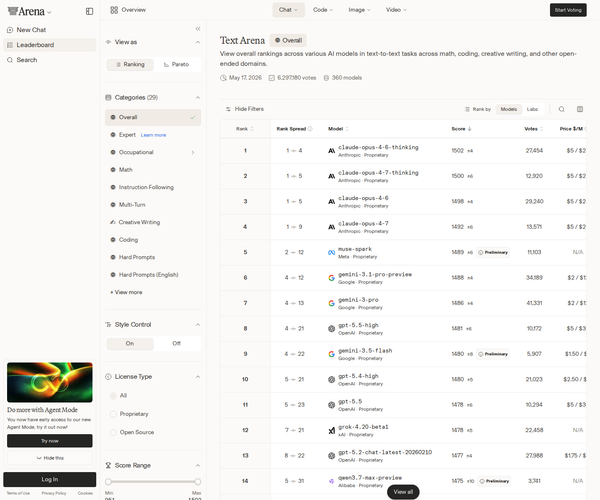The height and width of the screenshot is (500, 600).
Task: Open the Arena dropdown arrow
Action: point(49,13)
